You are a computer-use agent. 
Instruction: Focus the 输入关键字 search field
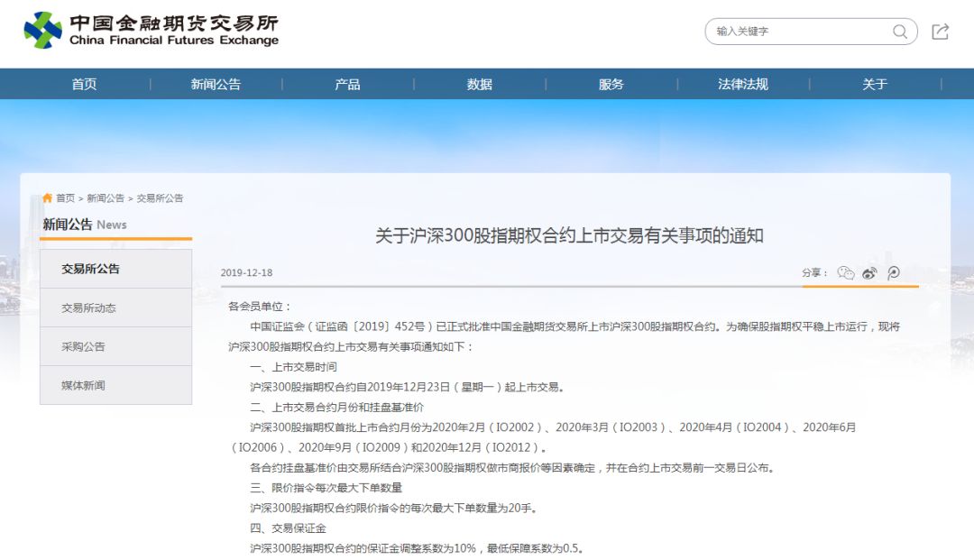pyautogui.click(x=798, y=32)
